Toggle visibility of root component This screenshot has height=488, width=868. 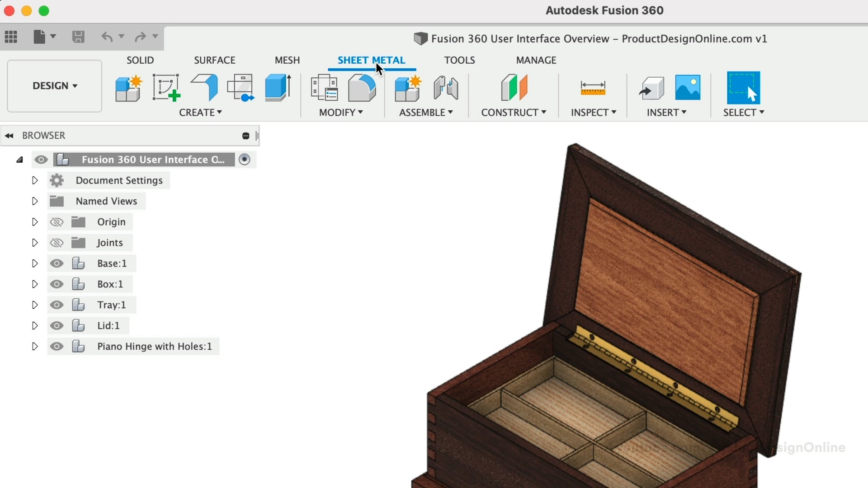click(x=41, y=160)
